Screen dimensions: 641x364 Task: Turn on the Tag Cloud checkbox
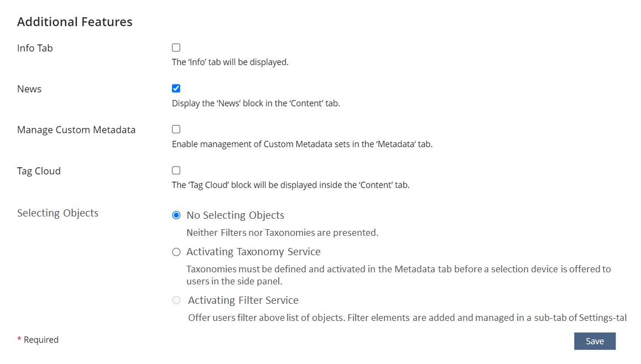point(176,171)
